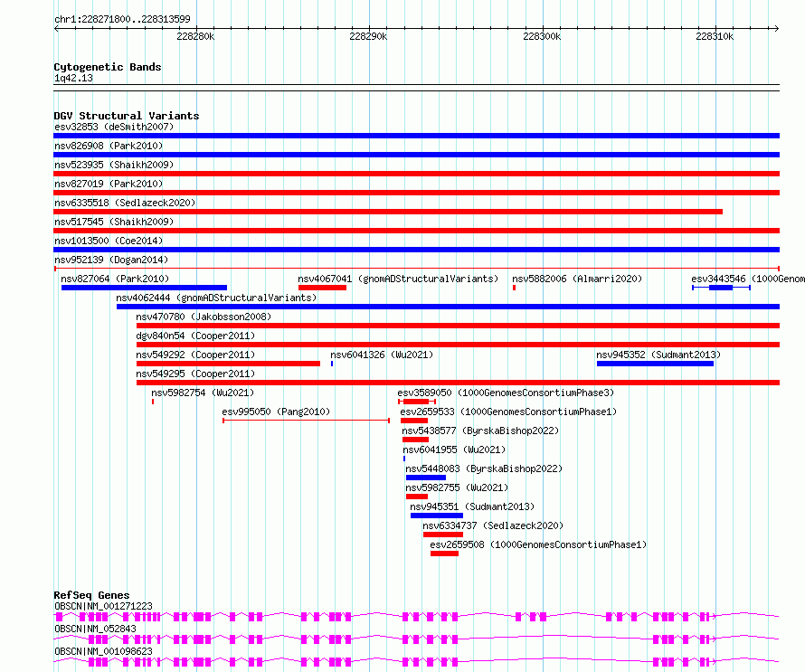
Task: Click the esv3443546 blue variant glyph
Action: [x=721, y=288]
